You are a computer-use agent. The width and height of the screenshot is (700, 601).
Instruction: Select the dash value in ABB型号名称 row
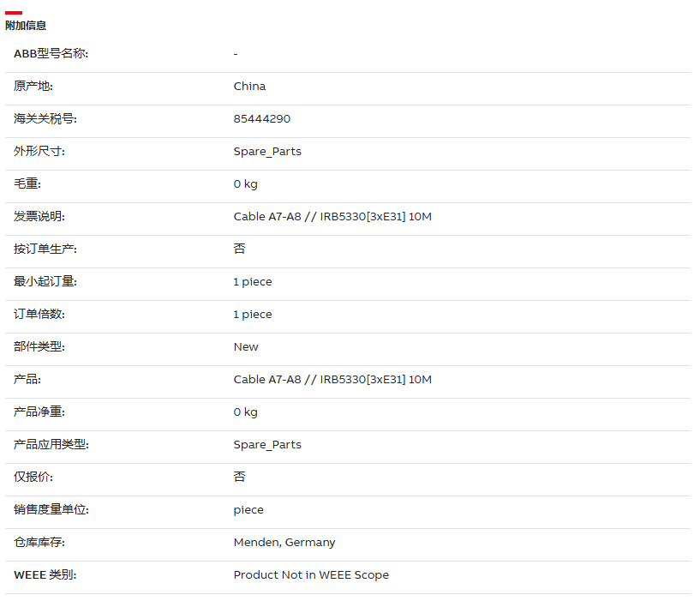pos(236,54)
